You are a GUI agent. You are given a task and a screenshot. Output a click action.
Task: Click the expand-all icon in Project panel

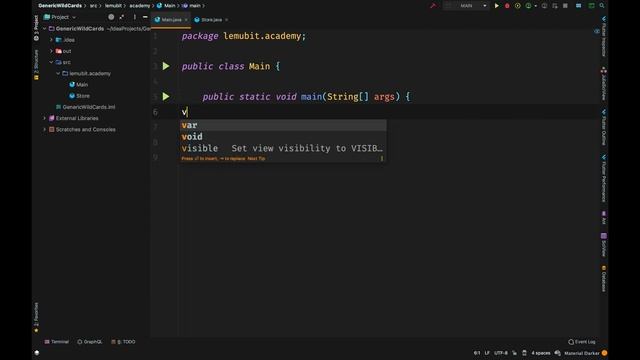[122, 17]
